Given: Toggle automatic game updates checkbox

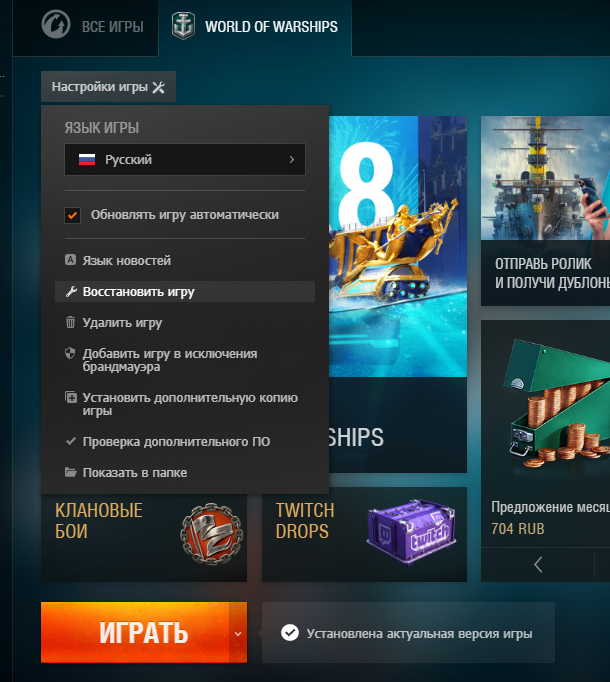Looking at the screenshot, I should 72,215.
